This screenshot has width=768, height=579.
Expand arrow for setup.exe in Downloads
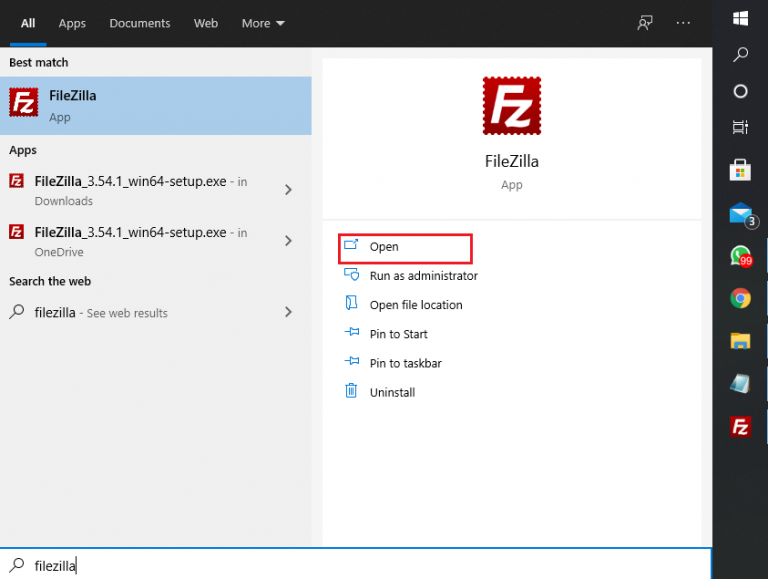(x=288, y=190)
